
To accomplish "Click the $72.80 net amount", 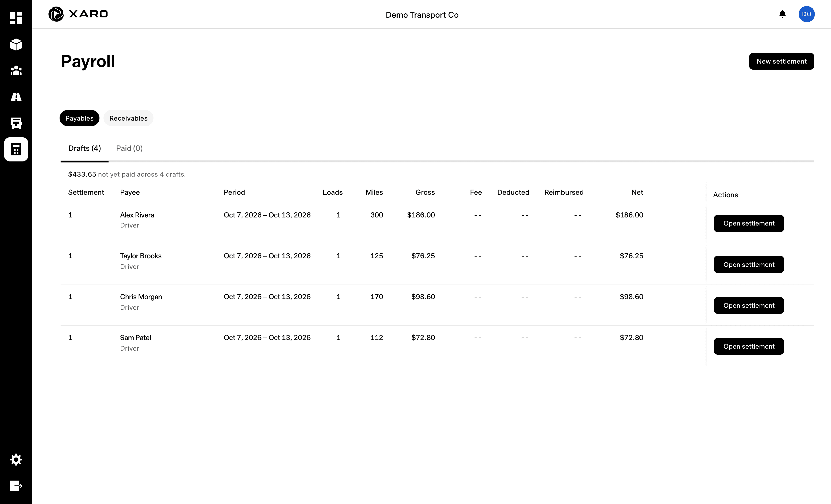I will tap(631, 338).
